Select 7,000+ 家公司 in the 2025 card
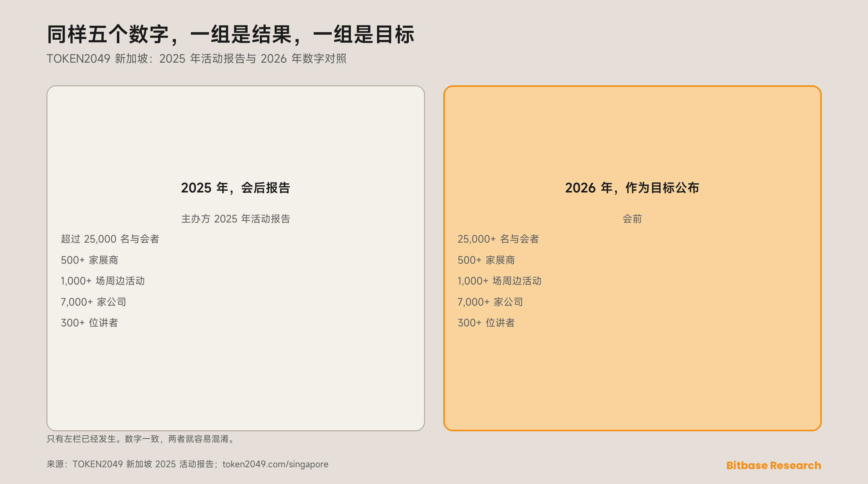This screenshot has width=868, height=484. [x=93, y=302]
